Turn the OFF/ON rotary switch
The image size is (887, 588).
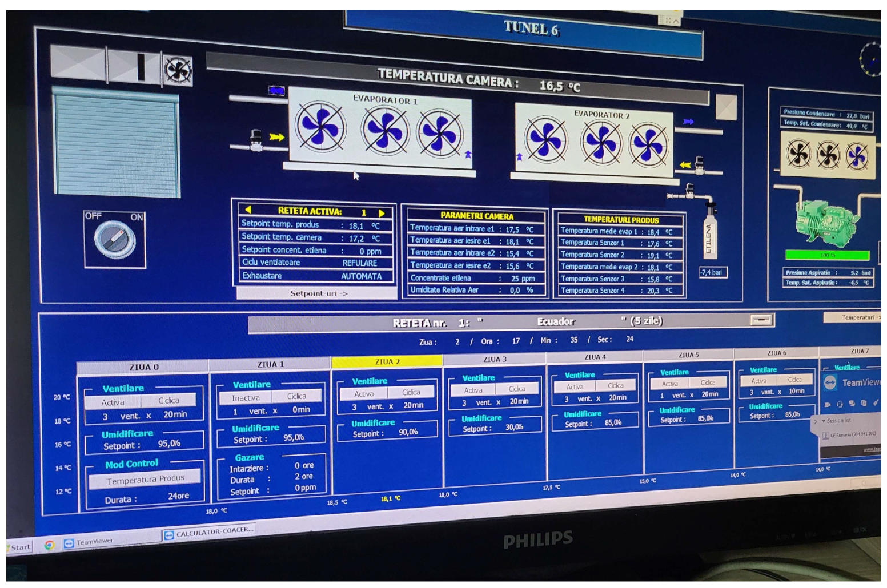[114, 239]
